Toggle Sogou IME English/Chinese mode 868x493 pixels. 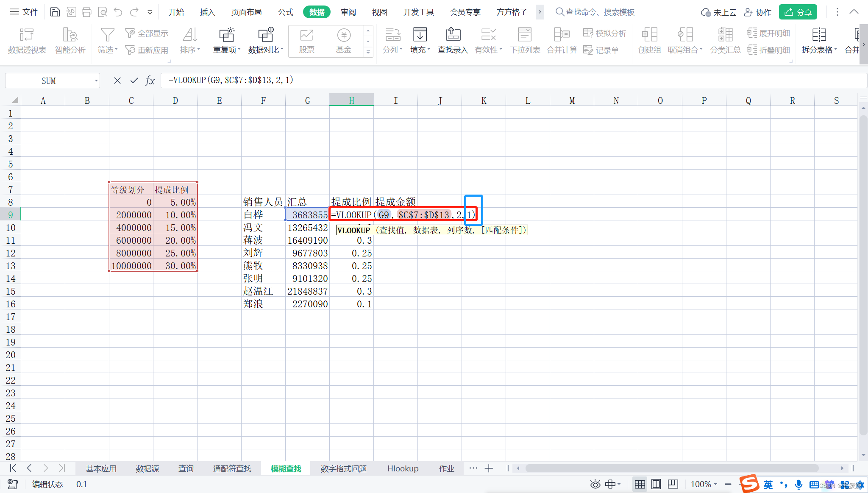768,485
